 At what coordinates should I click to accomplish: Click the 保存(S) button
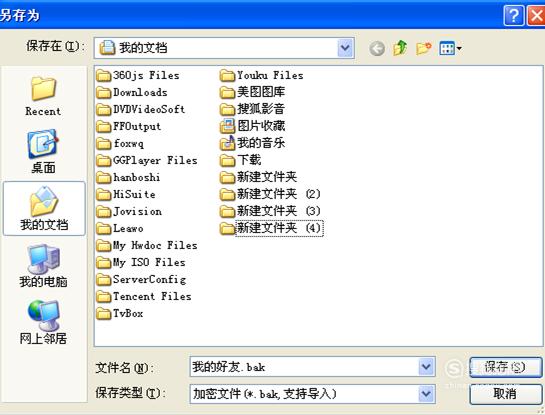click(x=505, y=367)
